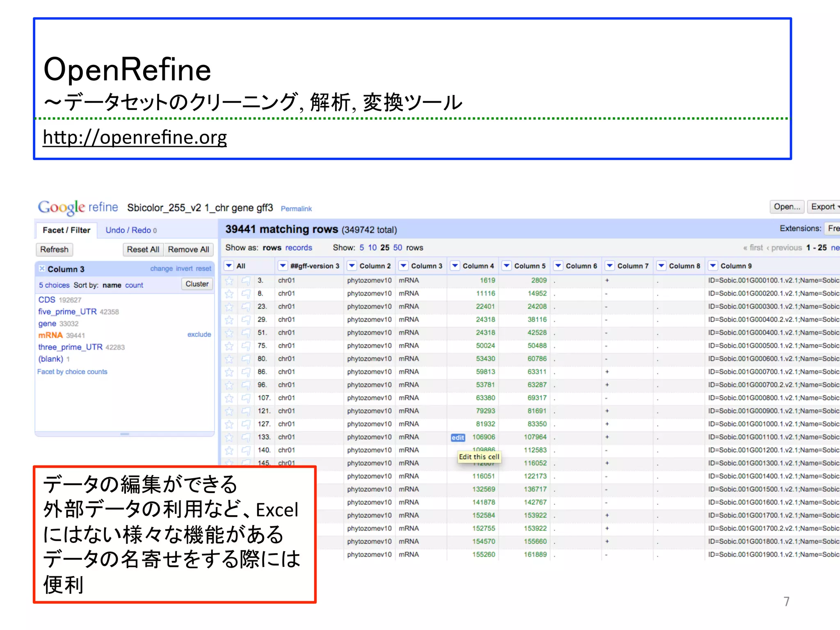The image size is (840, 630).
Task: Open the ##gff-version 3 column menu
Action: (x=283, y=266)
